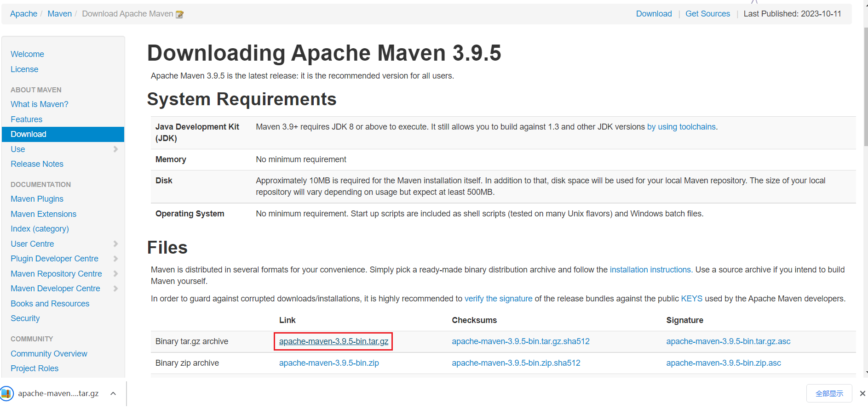Image resolution: width=868 pixels, height=408 pixels.
Task: Open Index (category) link
Action: pyautogui.click(x=40, y=229)
